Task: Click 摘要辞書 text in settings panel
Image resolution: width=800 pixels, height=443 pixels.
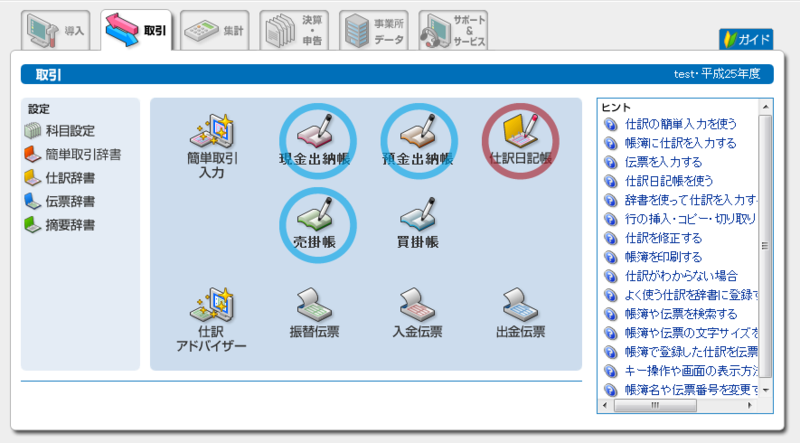Action: click(x=70, y=225)
